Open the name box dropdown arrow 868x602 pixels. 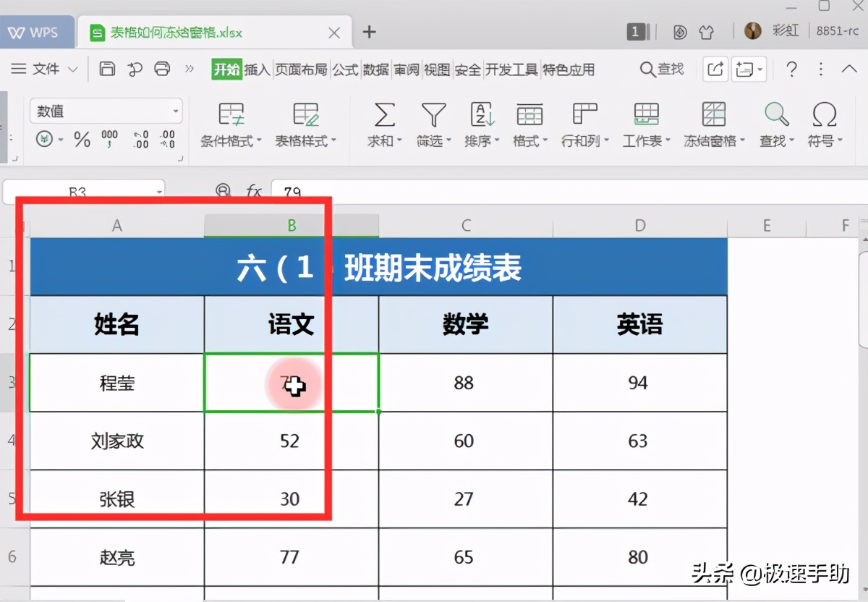(159, 192)
